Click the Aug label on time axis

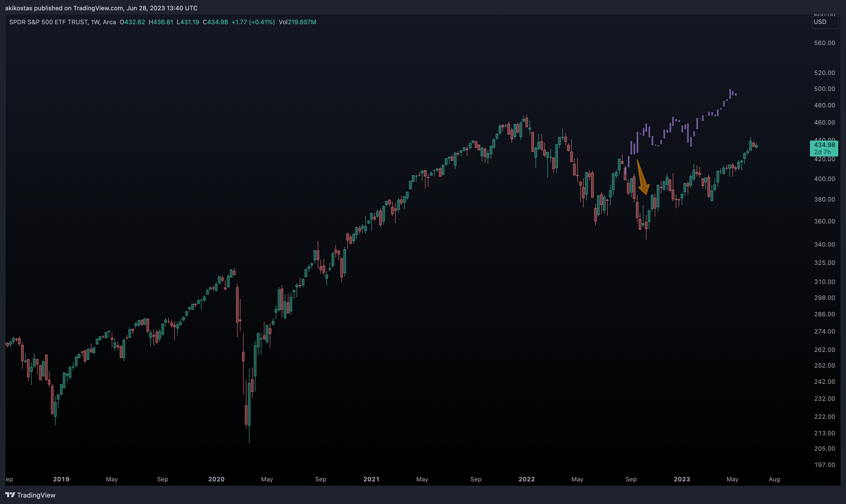[x=774, y=479]
